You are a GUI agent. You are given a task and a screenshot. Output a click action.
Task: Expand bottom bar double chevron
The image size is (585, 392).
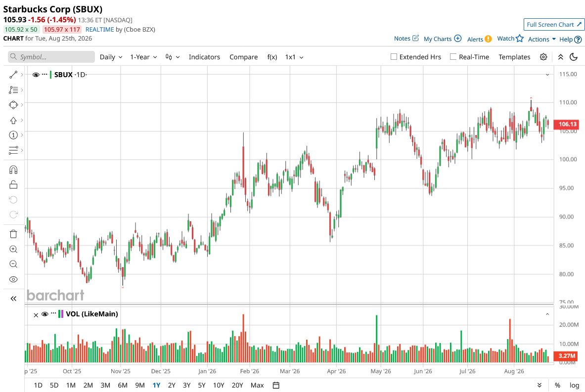point(540,385)
